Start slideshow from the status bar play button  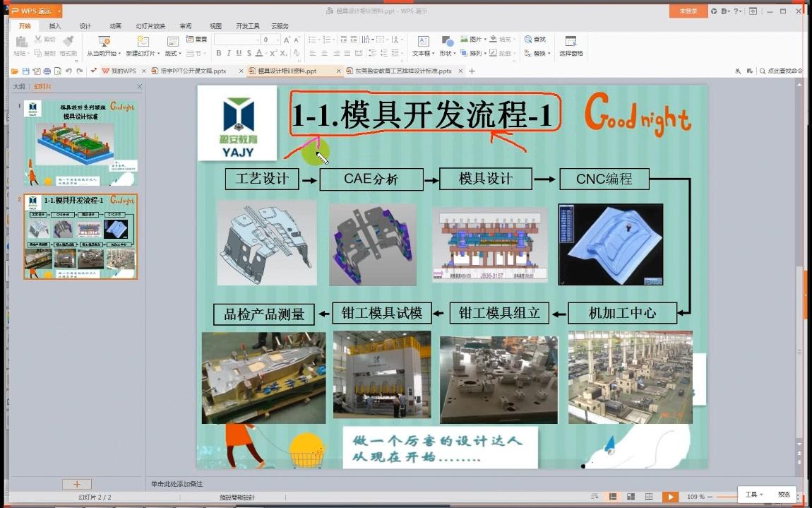[x=669, y=497]
